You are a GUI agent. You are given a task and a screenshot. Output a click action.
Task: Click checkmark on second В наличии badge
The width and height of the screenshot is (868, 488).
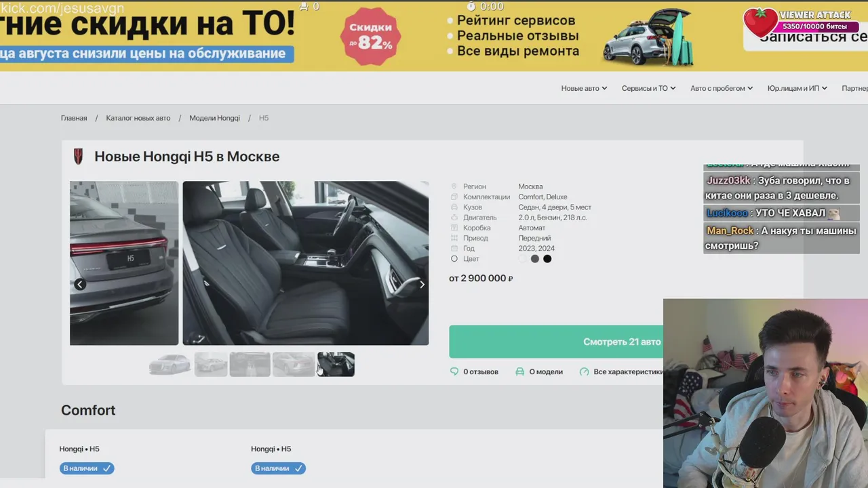(x=299, y=468)
